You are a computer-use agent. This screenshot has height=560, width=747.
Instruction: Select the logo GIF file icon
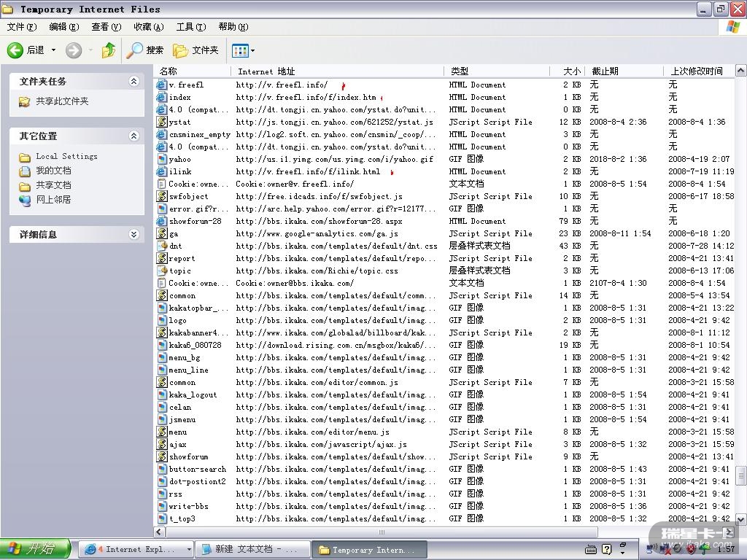coord(162,320)
